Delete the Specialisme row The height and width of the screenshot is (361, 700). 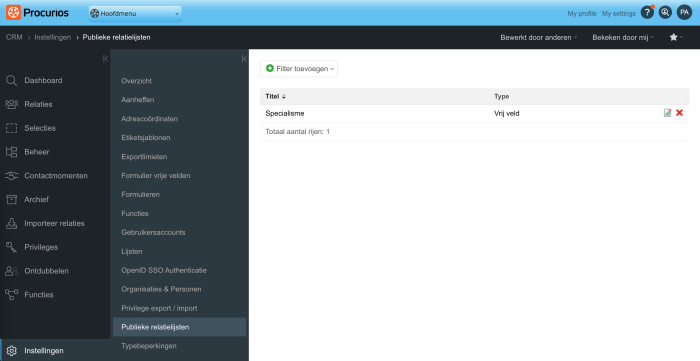coord(679,113)
